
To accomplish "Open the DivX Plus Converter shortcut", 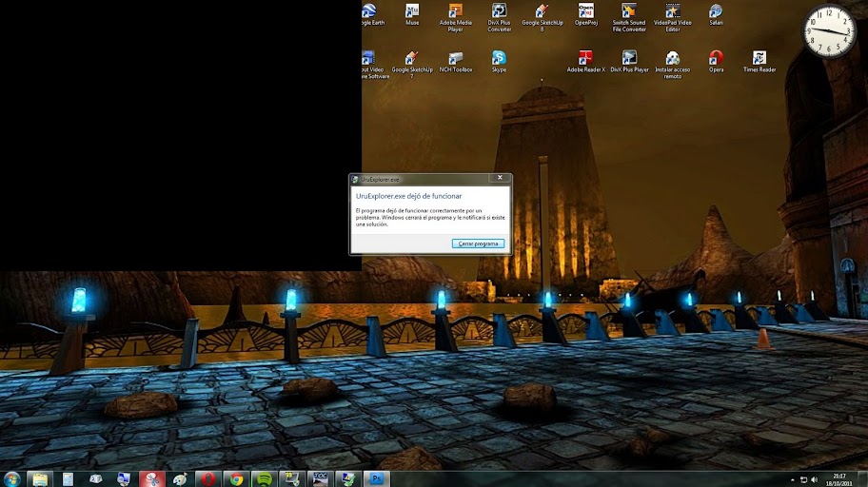I will point(500,18).
